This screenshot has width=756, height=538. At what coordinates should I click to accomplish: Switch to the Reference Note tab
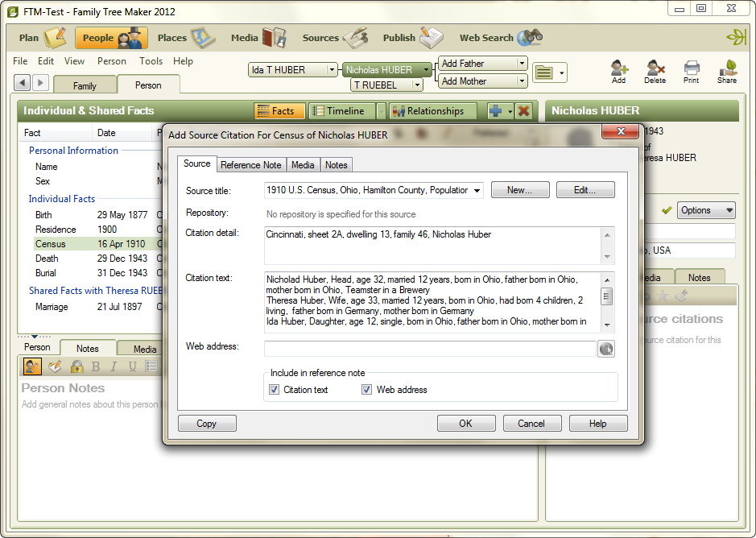point(250,164)
